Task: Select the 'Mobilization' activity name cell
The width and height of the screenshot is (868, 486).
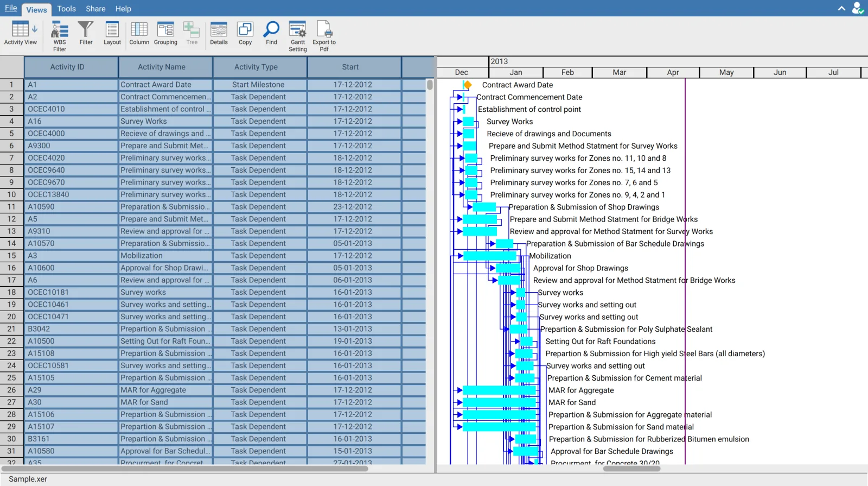Action: pos(165,256)
